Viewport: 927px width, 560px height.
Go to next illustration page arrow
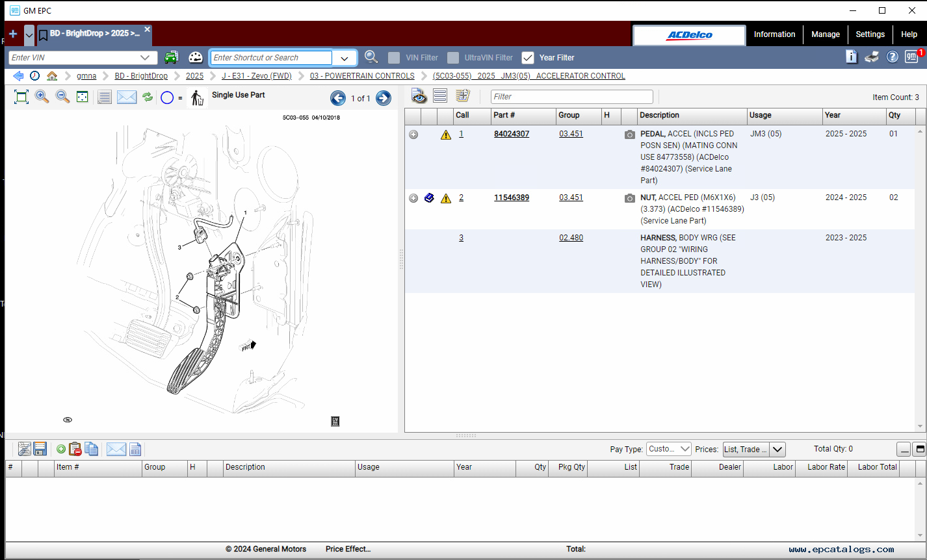coord(384,98)
